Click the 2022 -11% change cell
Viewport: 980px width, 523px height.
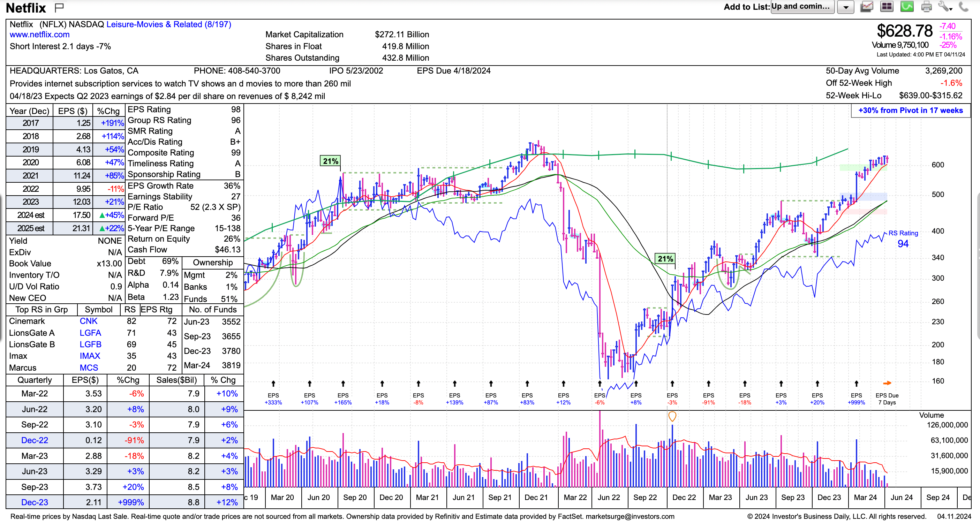click(109, 189)
